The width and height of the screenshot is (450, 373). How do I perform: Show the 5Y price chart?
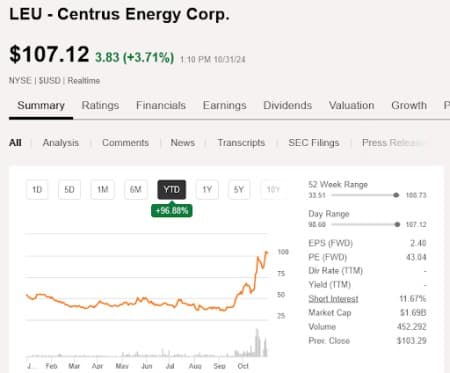[239, 190]
